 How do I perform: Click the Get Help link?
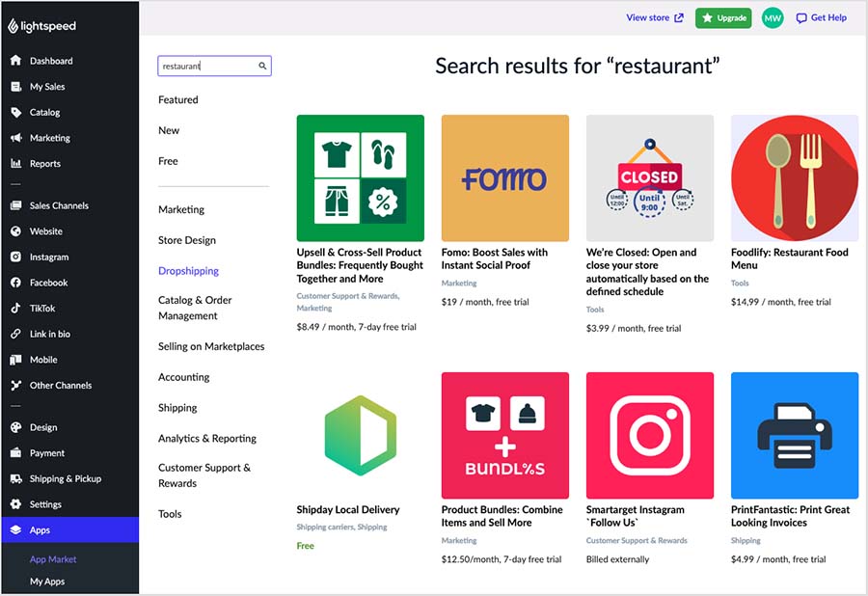(828, 17)
